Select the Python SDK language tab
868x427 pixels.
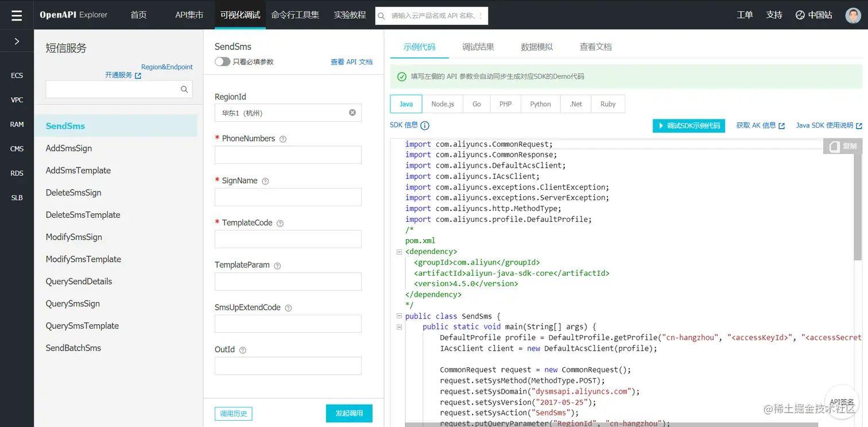[540, 104]
